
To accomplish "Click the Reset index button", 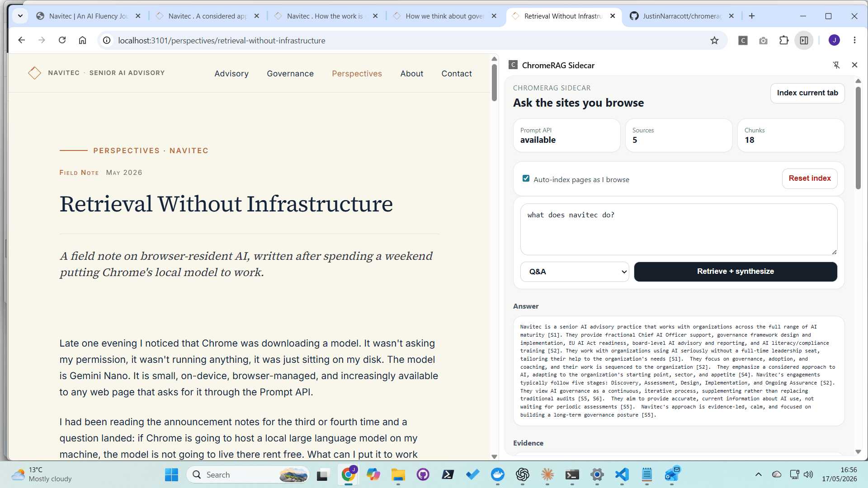I will pyautogui.click(x=810, y=178).
